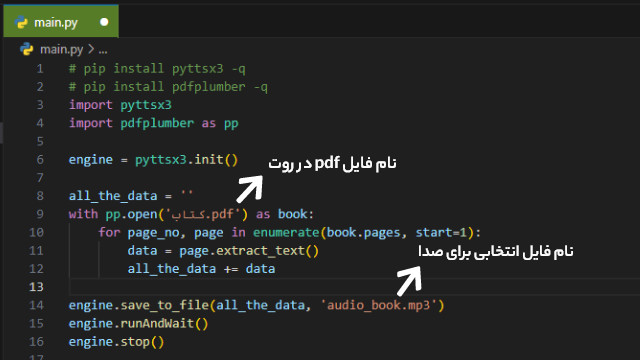
Task: Click 'engine' variable on line 6
Action: tap(91, 160)
